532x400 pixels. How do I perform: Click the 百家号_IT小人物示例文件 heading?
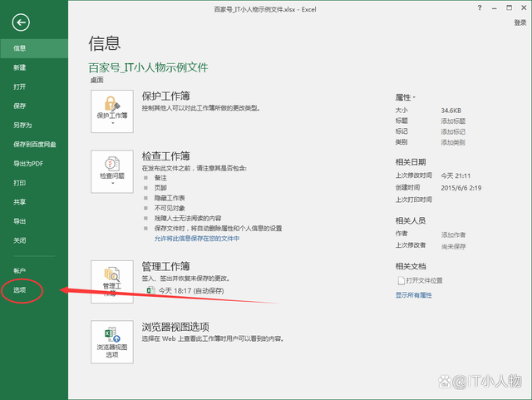(x=148, y=67)
